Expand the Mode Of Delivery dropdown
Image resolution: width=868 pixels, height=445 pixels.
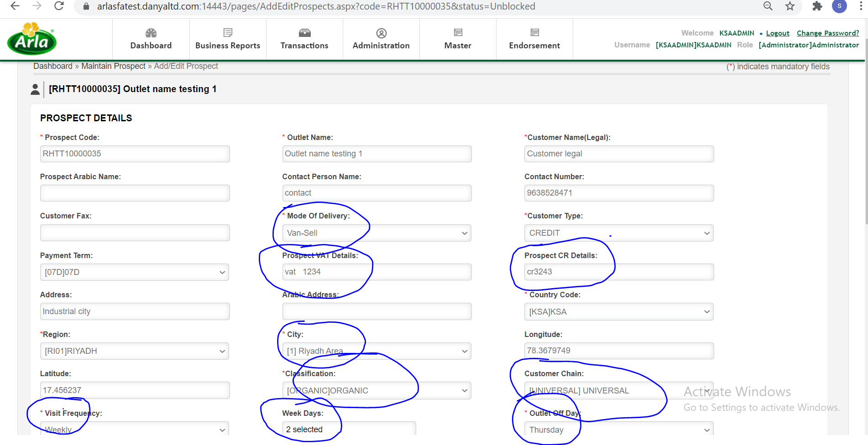[376, 233]
